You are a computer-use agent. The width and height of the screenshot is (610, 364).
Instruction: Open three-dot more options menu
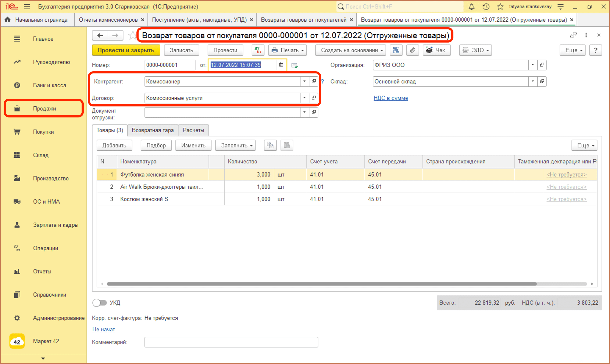pyautogui.click(x=586, y=35)
